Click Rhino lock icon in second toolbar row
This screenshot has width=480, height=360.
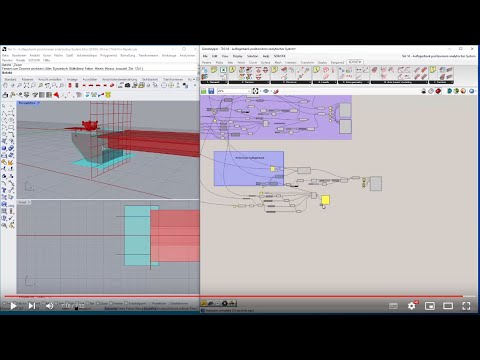[x=5, y=95]
